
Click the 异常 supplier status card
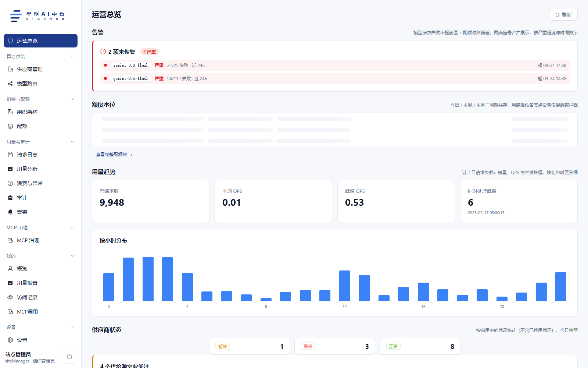pyautogui.click(x=335, y=346)
